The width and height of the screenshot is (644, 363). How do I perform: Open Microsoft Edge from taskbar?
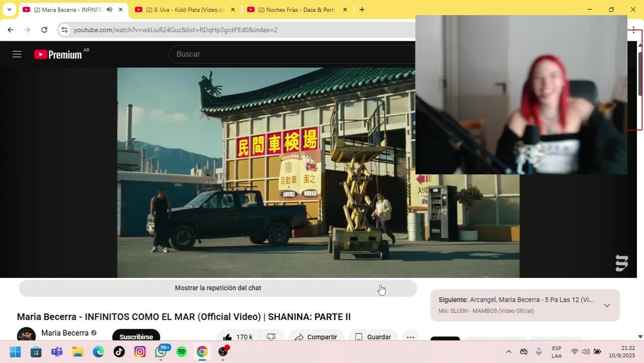(98, 352)
